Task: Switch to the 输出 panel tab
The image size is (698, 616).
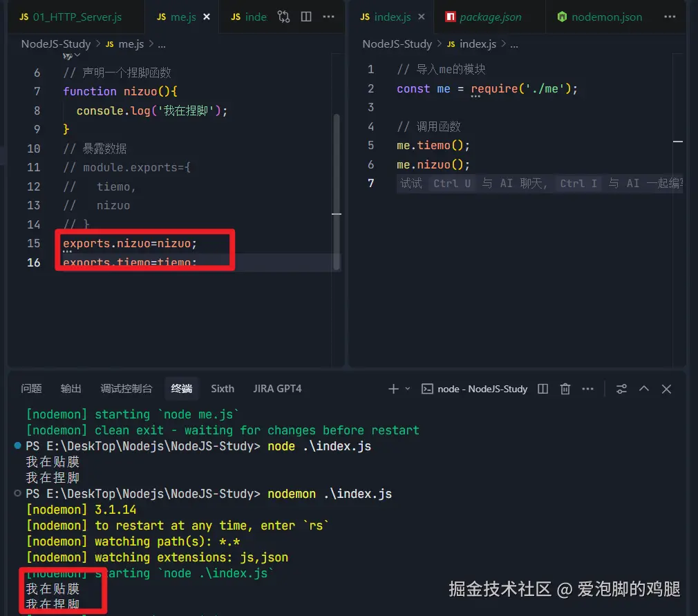Action: coord(70,389)
